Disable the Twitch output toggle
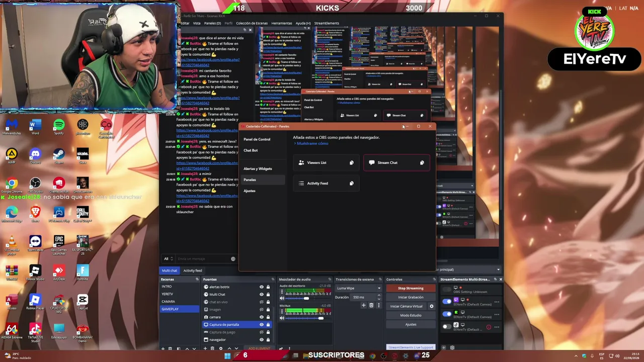Screen dimensions: 644x362 point(447,302)
